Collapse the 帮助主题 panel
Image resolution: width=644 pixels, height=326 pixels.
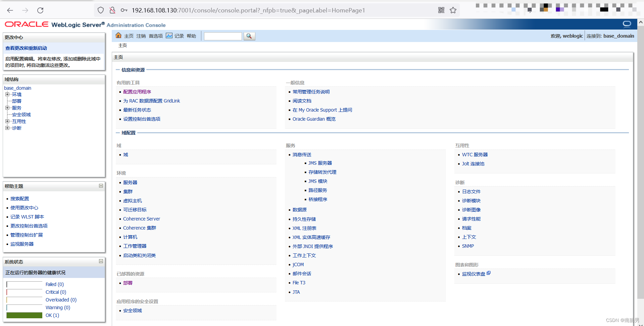101,186
